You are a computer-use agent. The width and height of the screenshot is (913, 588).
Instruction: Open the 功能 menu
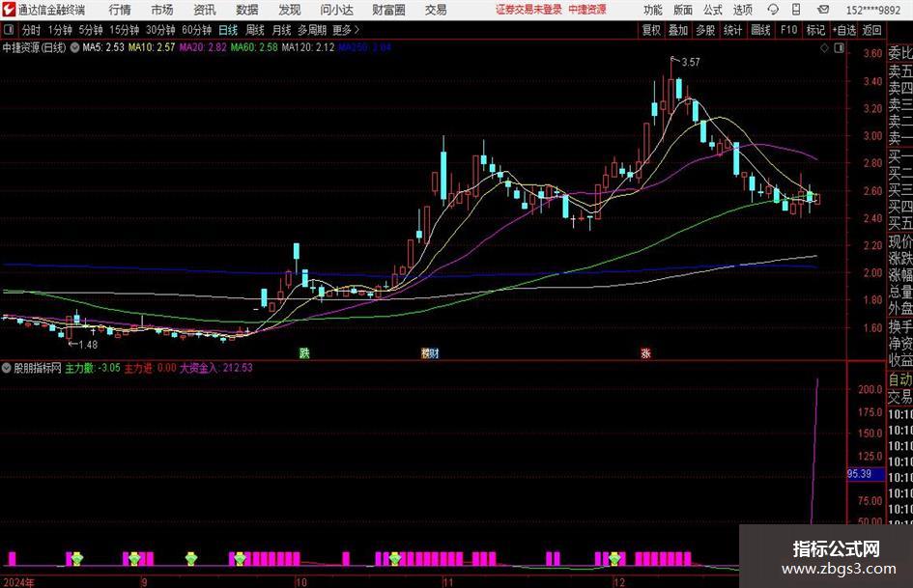(653, 10)
